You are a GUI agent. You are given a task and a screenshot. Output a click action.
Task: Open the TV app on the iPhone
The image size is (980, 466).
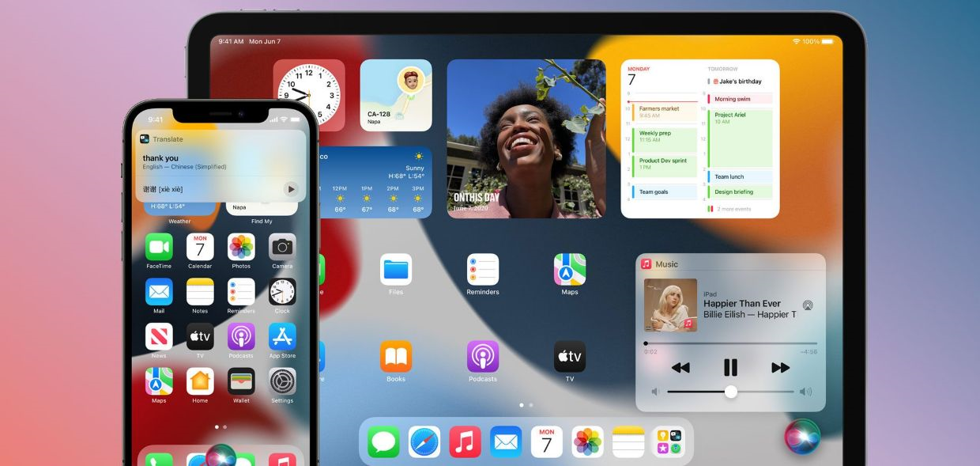(200, 336)
